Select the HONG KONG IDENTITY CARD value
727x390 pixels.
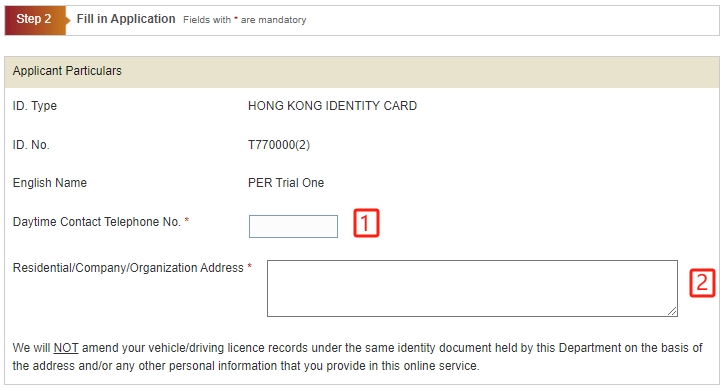332,106
